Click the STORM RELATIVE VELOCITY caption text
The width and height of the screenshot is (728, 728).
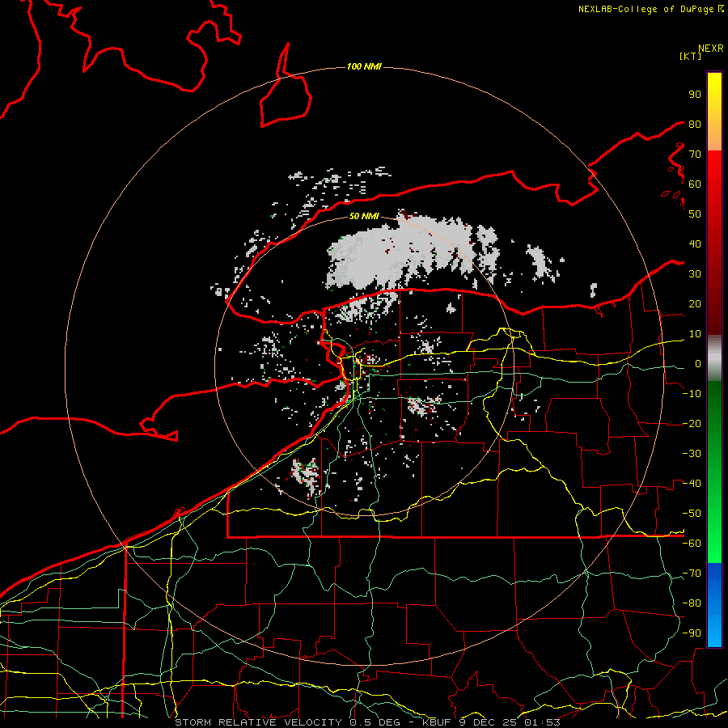click(259, 722)
